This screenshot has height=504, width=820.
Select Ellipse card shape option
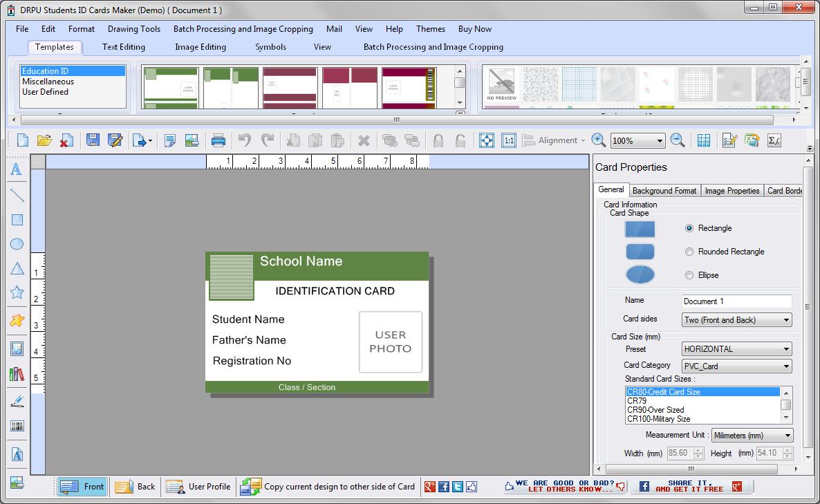(689, 275)
